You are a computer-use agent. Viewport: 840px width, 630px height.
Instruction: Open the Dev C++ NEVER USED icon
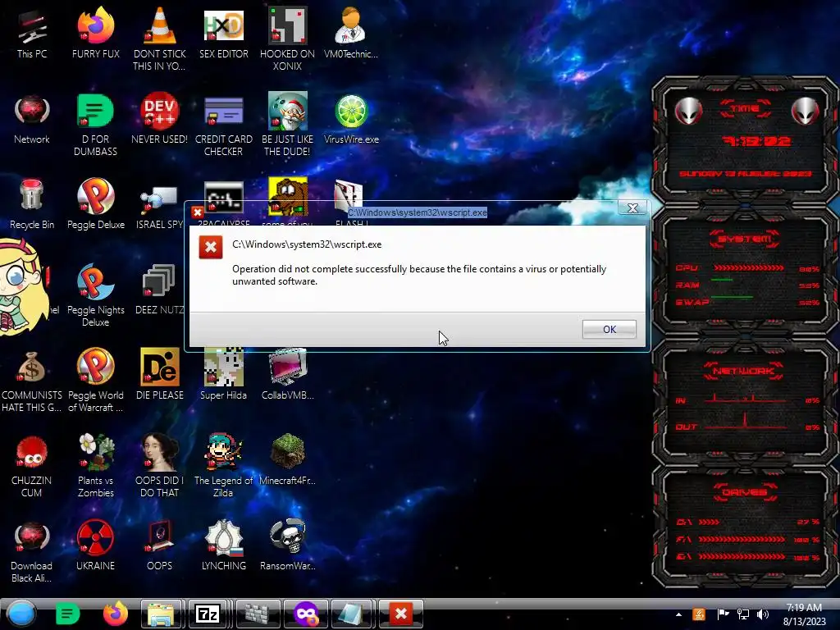[x=160, y=119]
